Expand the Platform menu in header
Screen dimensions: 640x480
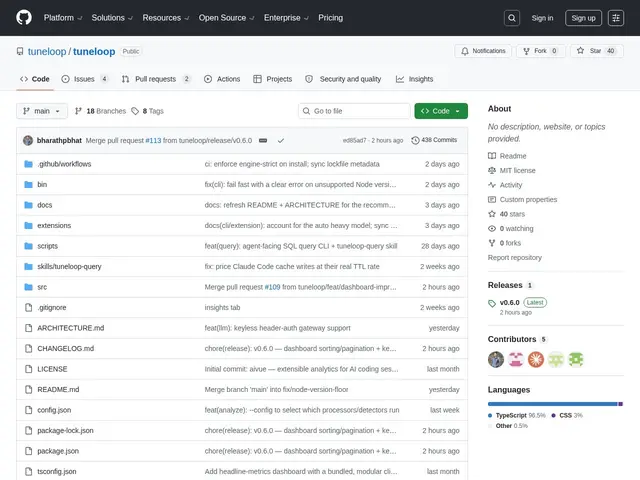(63, 18)
